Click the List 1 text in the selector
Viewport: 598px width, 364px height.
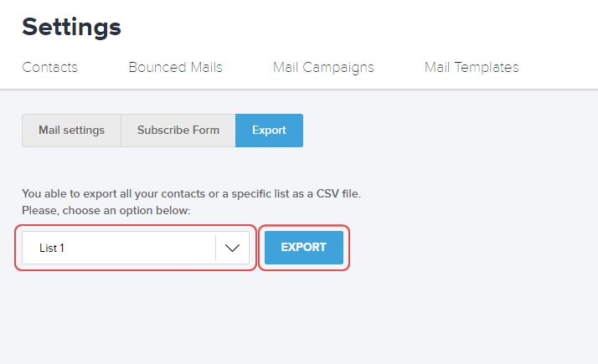click(x=52, y=248)
